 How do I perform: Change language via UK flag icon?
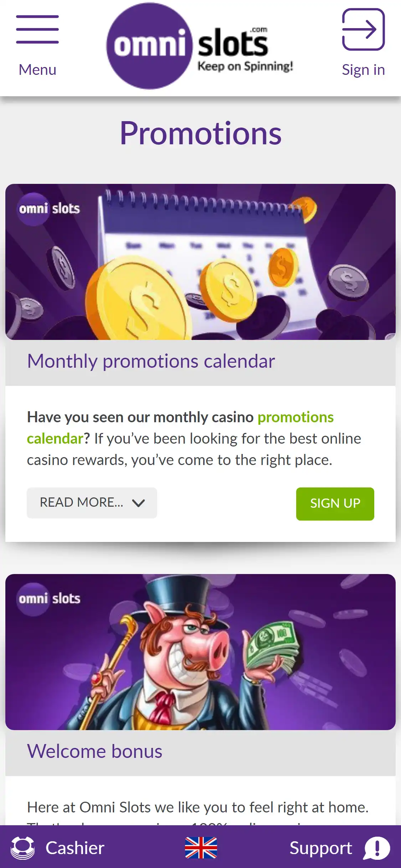pyautogui.click(x=201, y=848)
